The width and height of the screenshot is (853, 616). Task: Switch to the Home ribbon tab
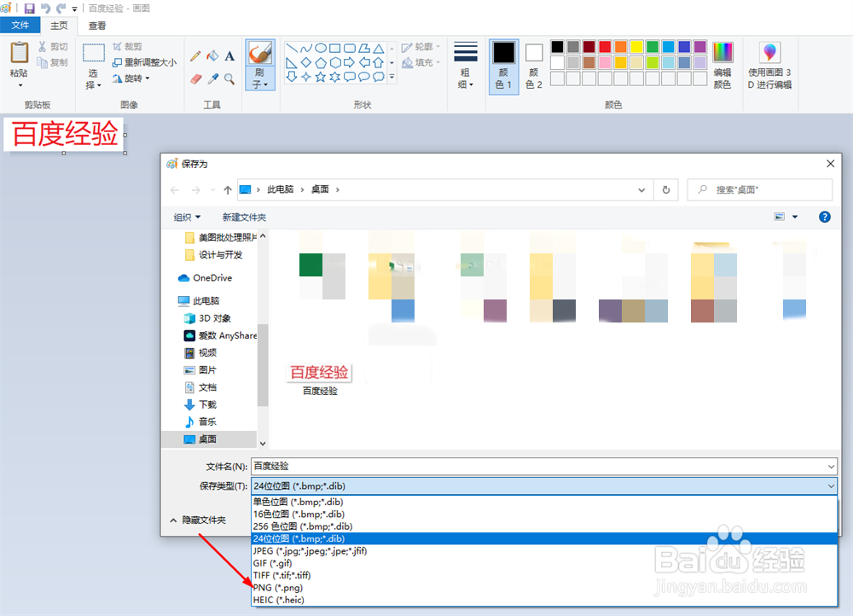point(59,26)
